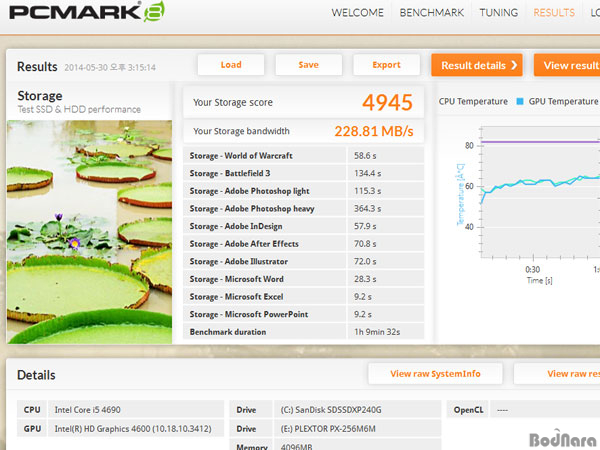
Task: Click the chevron arrow in Result details
Action: pyautogui.click(x=514, y=65)
